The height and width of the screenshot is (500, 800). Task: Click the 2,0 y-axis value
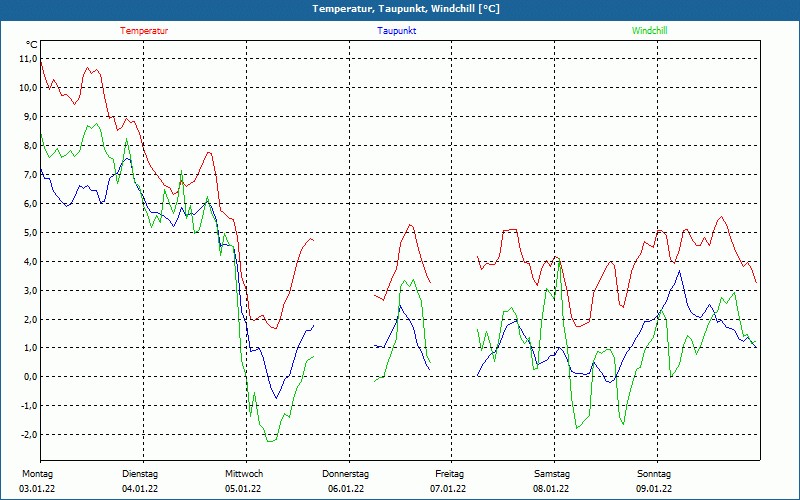click(x=30, y=319)
